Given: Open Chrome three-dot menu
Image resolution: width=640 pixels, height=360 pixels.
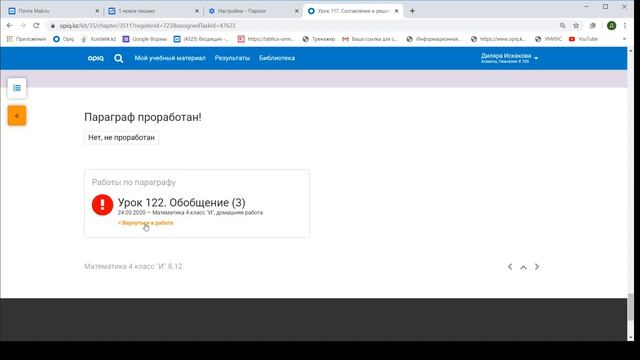Looking at the screenshot, I should 625,25.
